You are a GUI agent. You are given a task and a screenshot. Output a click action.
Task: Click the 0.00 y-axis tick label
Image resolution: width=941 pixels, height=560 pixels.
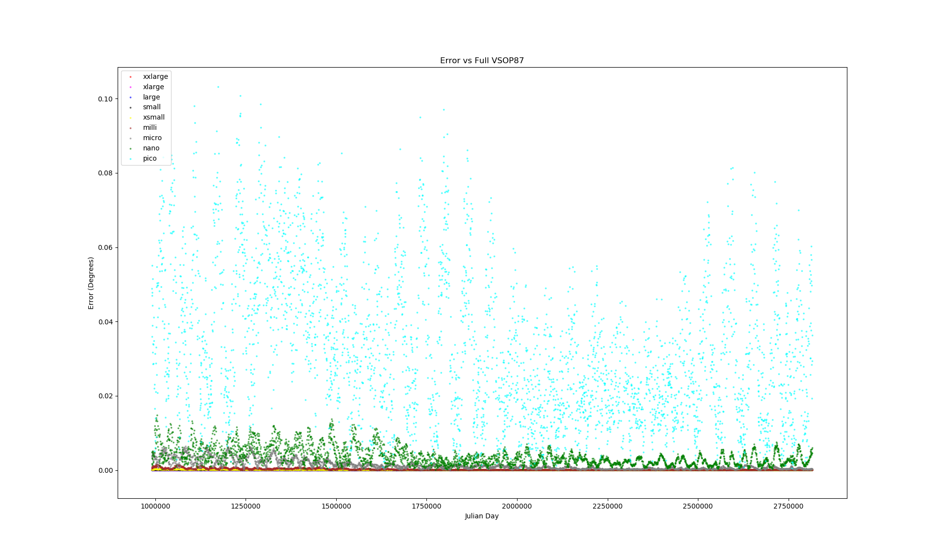click(x=105, y=470)
